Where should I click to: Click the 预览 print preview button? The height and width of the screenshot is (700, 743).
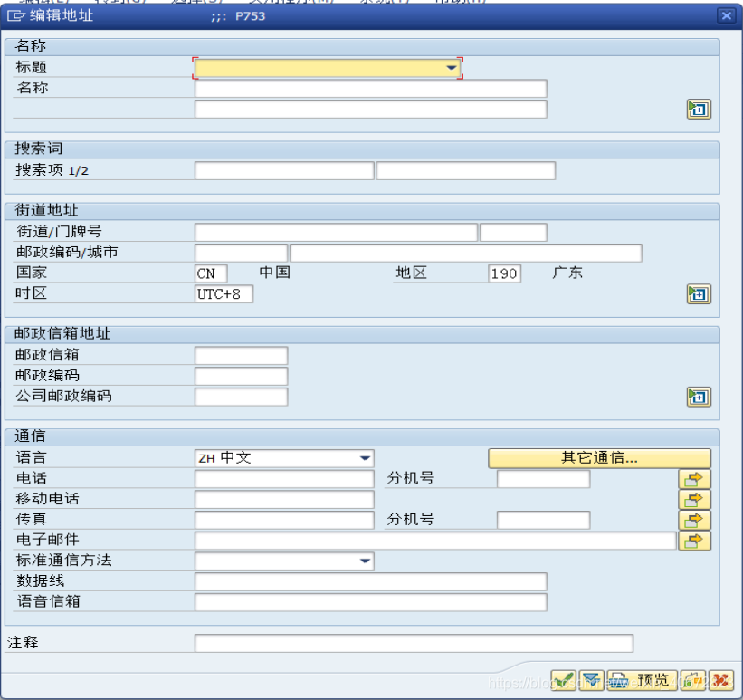(642, 681)
